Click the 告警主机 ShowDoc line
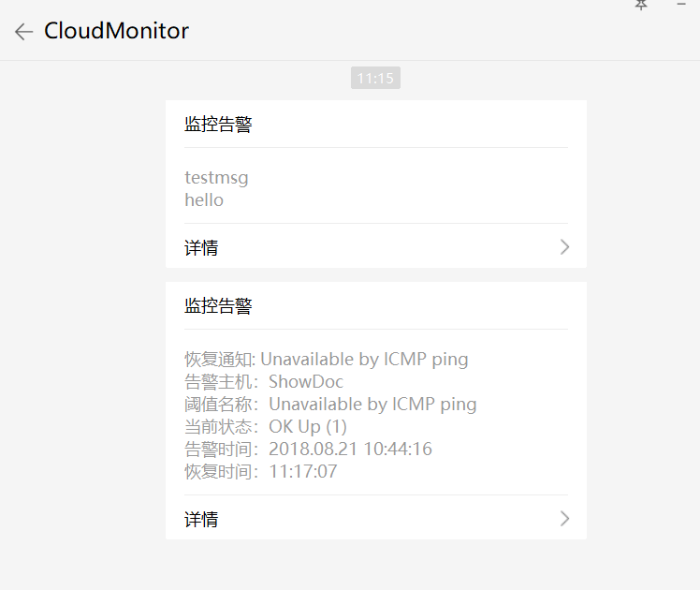Image resolution: width=700 pixels, height=590 pixels. (x=264, y=382)
